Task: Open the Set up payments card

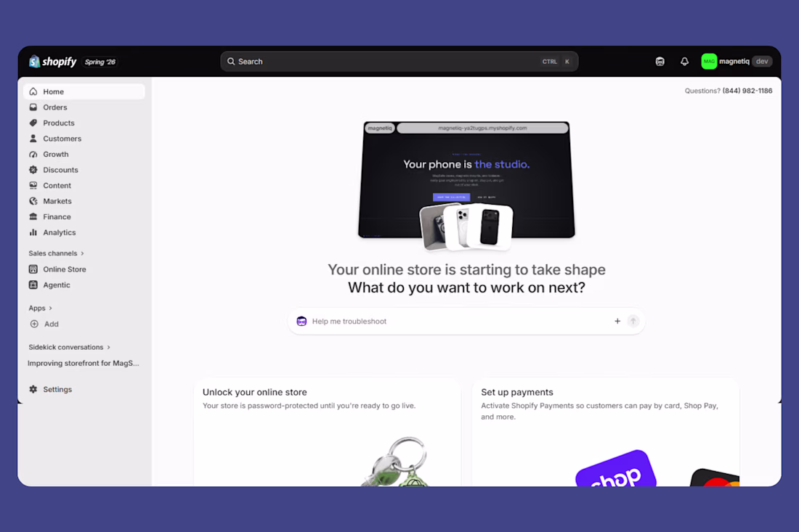Action: tap(605, 432)
